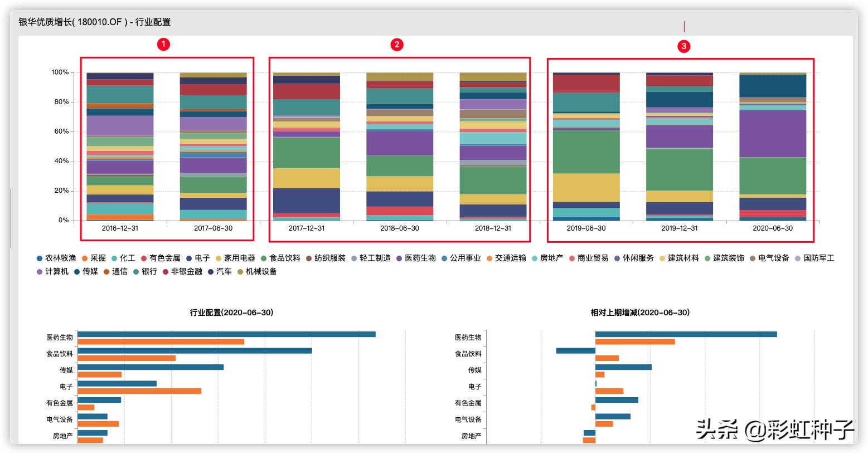
Task: Click the 2018-12-31 axis label
Action: point(493,228)
